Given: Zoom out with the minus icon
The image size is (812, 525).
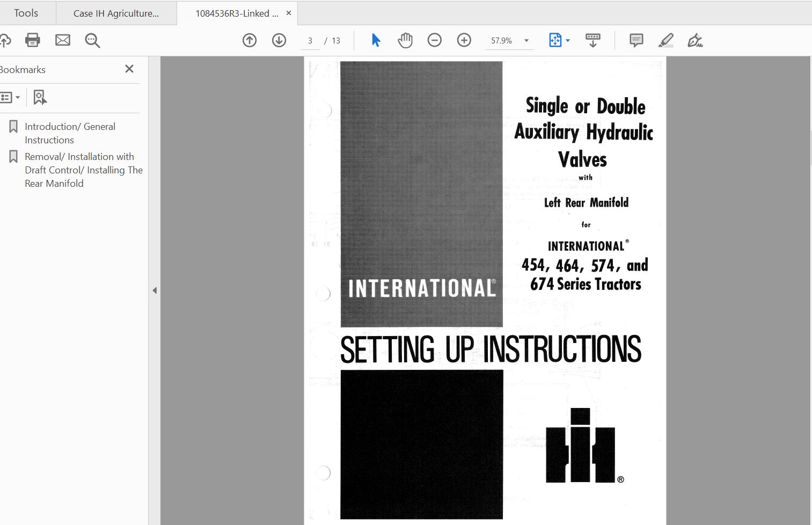Looking at the screenshot, I should pos(435,40).
